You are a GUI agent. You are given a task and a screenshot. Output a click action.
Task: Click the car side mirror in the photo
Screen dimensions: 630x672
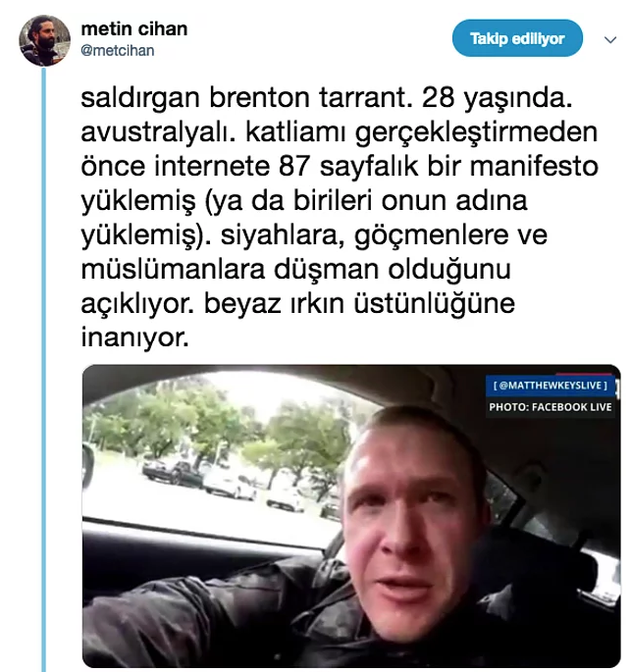click(88, 466)
